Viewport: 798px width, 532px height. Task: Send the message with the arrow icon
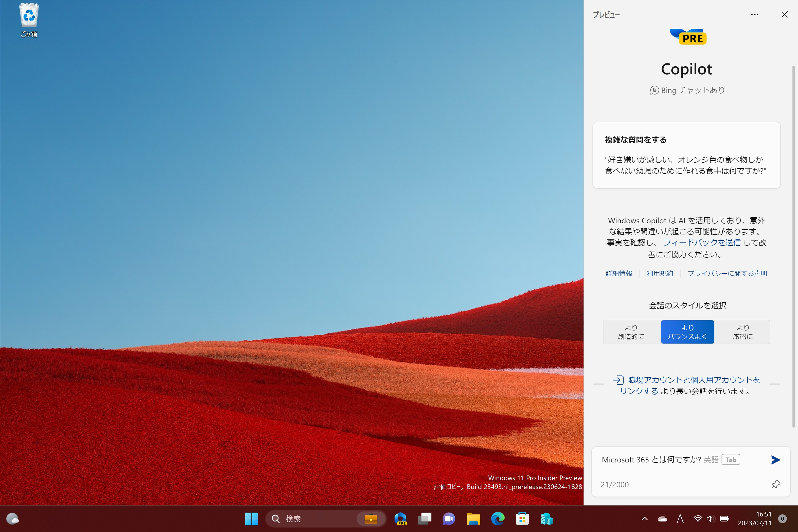pyautogui.click(x=776, y=460)
